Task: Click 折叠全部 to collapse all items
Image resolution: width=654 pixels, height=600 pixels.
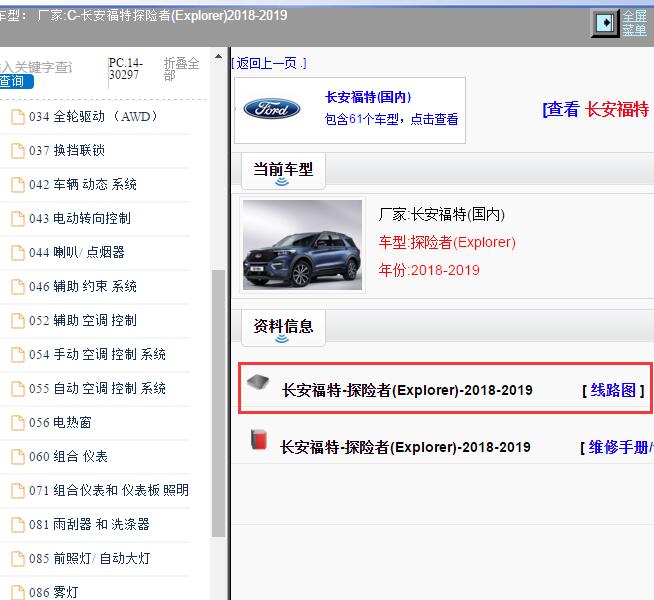Action: [181, 69]
